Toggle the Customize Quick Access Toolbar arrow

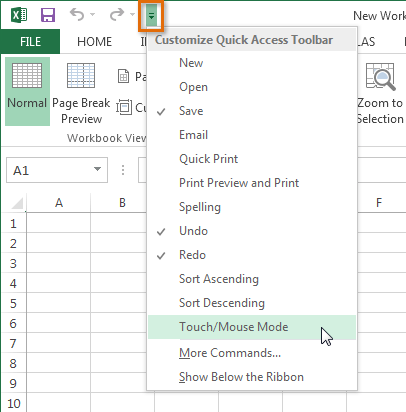(x=151, y=16)
